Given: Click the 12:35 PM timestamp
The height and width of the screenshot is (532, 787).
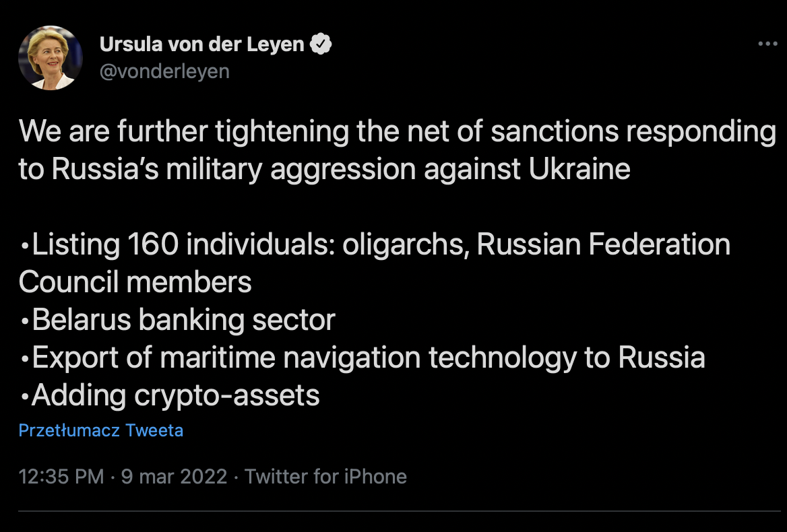Looking at the screenshot, I should point(61,476).
